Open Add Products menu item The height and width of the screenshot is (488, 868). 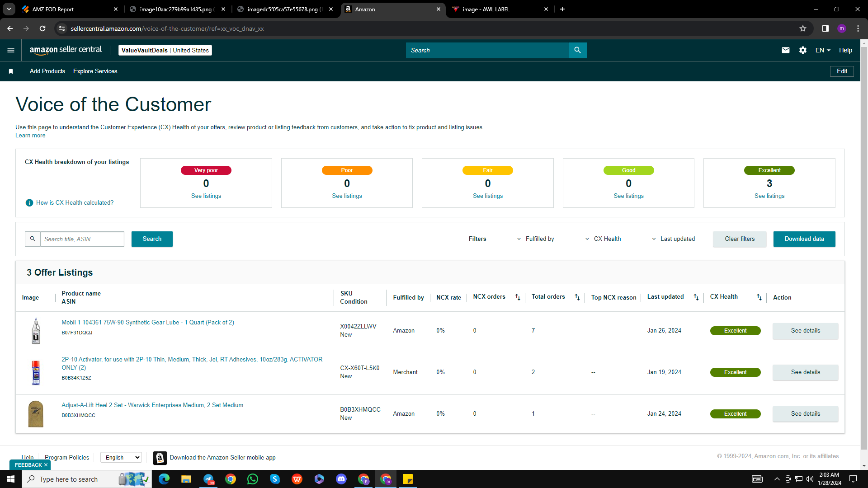click(x=47, y=71)
